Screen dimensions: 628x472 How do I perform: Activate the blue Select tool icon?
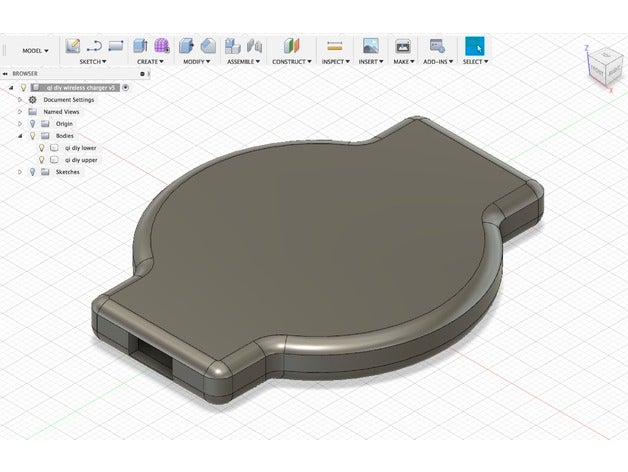click(x=475, y=46)
